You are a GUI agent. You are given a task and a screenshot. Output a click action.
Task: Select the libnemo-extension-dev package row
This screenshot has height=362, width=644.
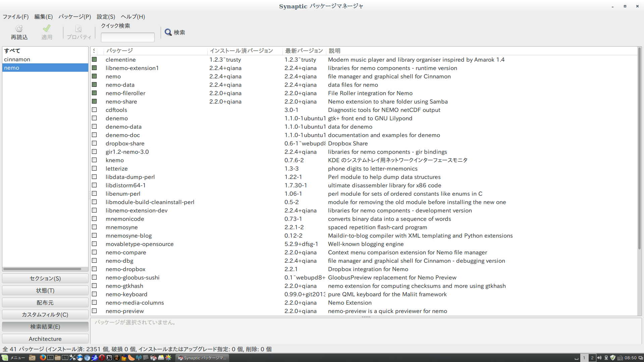coord(364,210)
